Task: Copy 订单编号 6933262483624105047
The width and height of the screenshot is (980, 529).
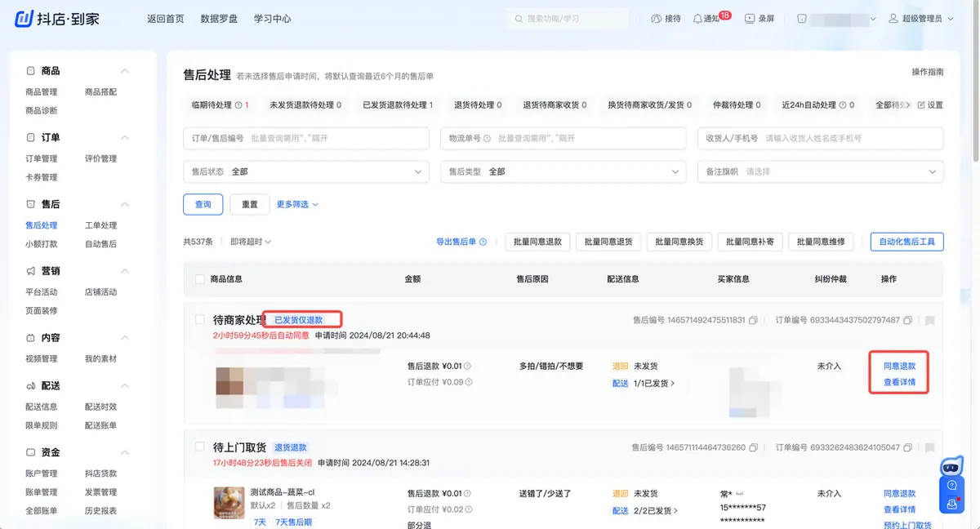Action: click(x=907, y=447)
